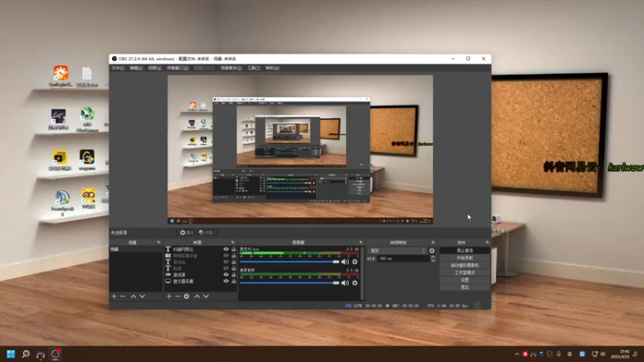
Task: Move source up in the Sources list
Action: (x=197, y=296)
